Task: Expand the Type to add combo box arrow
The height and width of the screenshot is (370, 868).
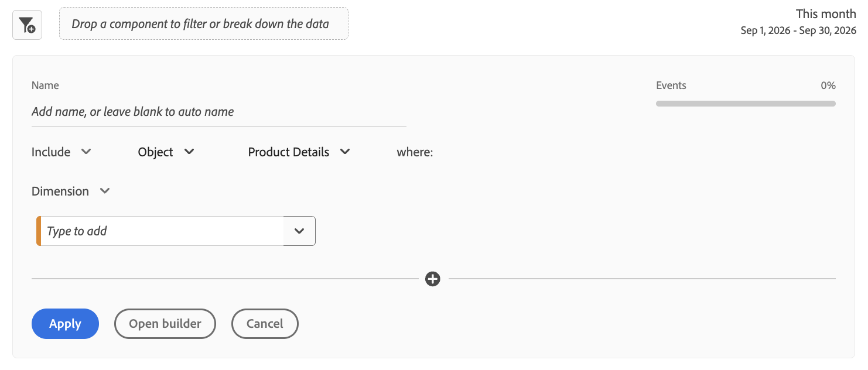Action: 299,231
